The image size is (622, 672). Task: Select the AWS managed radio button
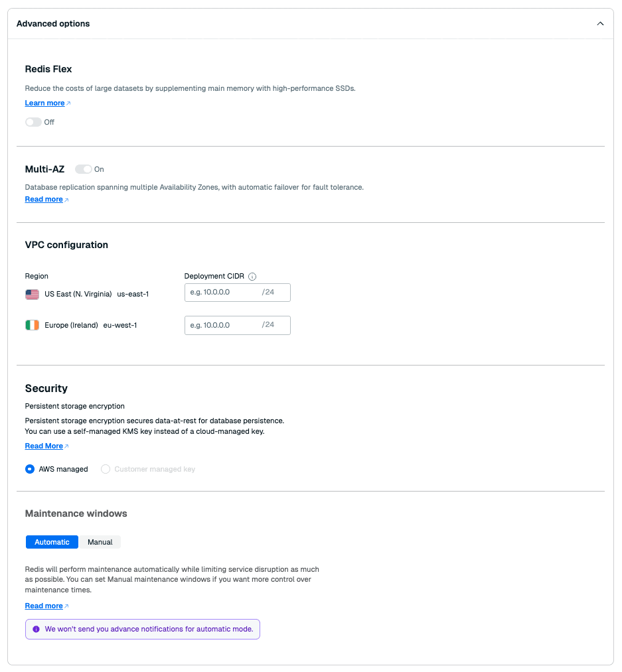pyautogui.click(x=30, y=469)
